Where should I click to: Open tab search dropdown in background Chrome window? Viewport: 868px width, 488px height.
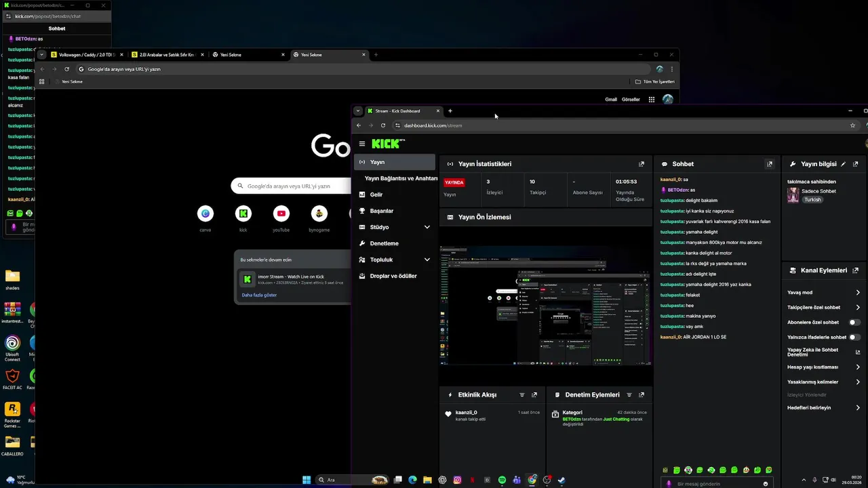coord(41,55)
